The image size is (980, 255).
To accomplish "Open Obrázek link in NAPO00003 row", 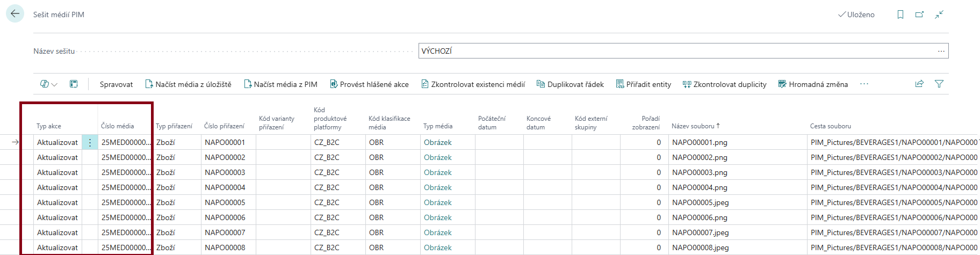I will [x=437, y=172].
